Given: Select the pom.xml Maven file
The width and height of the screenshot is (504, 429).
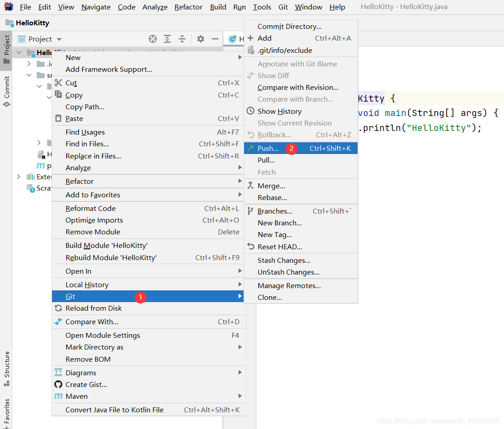Looking at the screenshot, I should (44, 166).
